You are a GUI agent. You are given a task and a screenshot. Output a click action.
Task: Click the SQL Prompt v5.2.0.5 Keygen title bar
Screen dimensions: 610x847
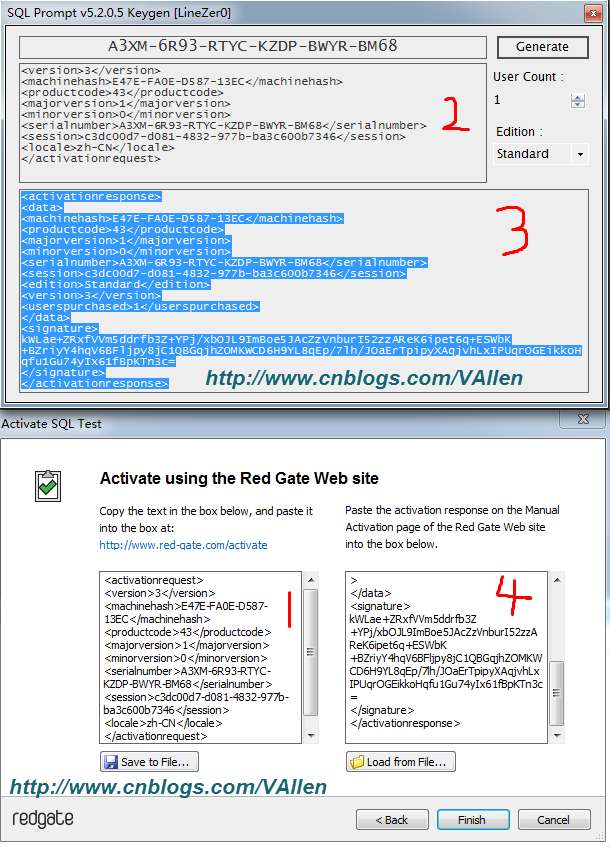coord(119,12)
